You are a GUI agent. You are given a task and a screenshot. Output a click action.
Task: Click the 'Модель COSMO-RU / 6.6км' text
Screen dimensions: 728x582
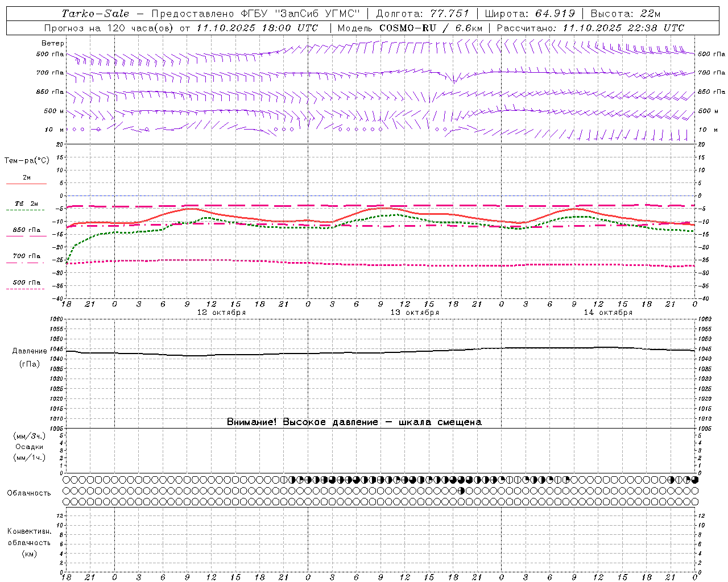click(x=409, y=28)
